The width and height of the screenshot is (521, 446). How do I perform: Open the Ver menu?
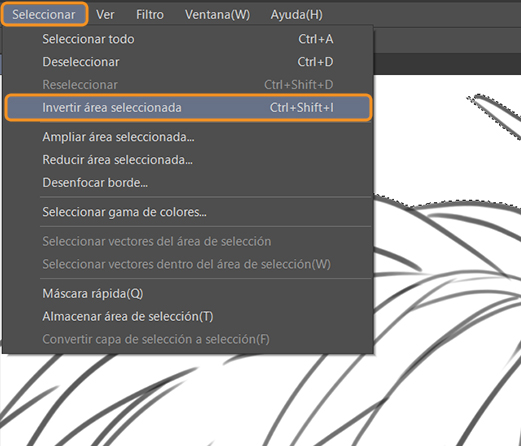click(x=105, y=15)
